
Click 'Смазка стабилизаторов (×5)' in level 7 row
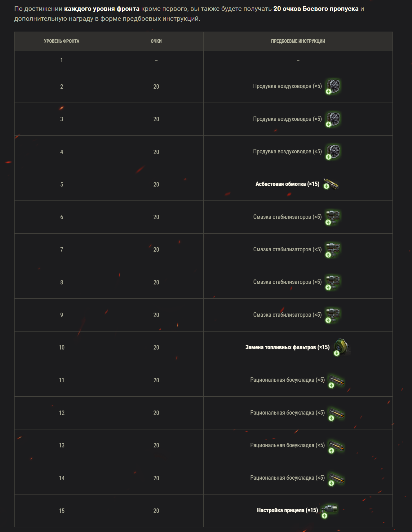coord(287,249)
